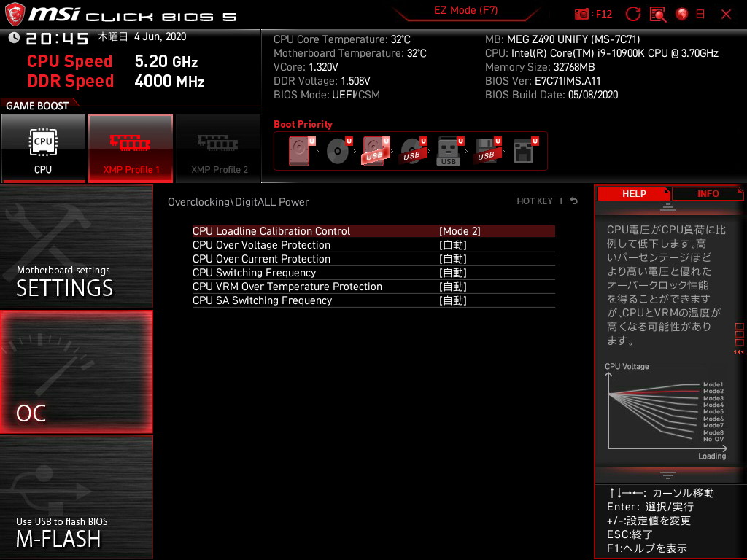Click the help panel top collapse handle
Image resolution: width=747 pixels, height=560 pixels.
click(668, 207)
